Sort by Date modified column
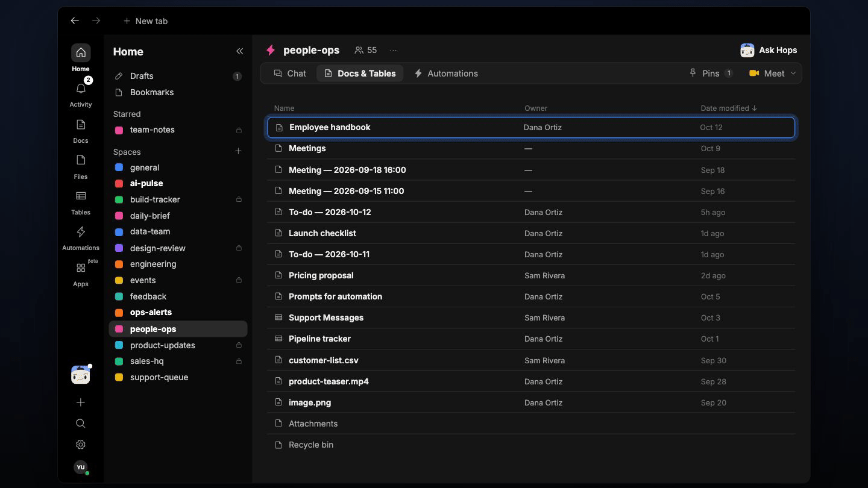The width and height of the screenshot is (868, 488). click(729, 108)
